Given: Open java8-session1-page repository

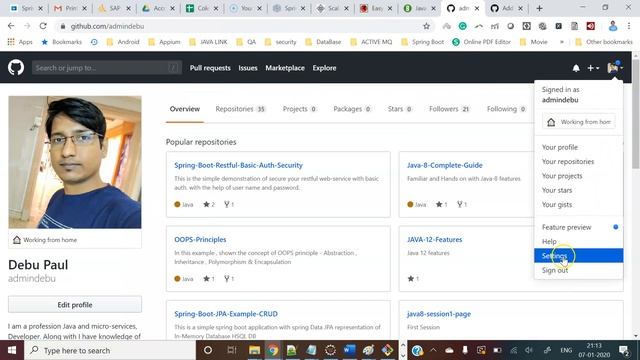Looking at the screenshot, I should [439, 314].
